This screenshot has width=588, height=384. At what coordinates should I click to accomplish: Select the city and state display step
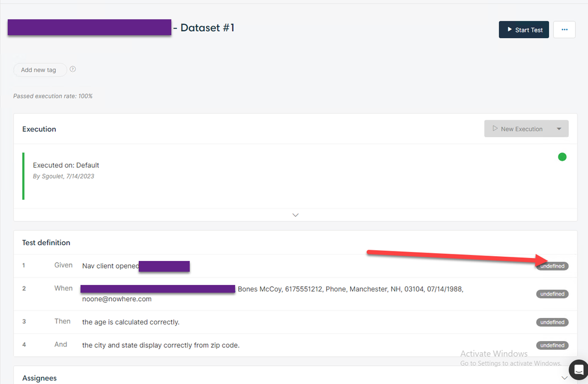tap(161, 345)
